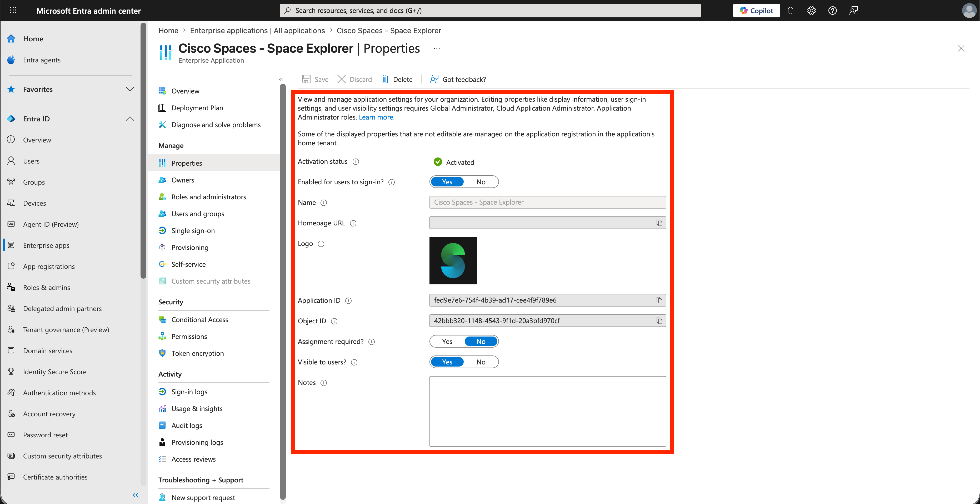Open more options ellipsis beside Properties title
The image size is (980, 504).
tap(437, 48)
